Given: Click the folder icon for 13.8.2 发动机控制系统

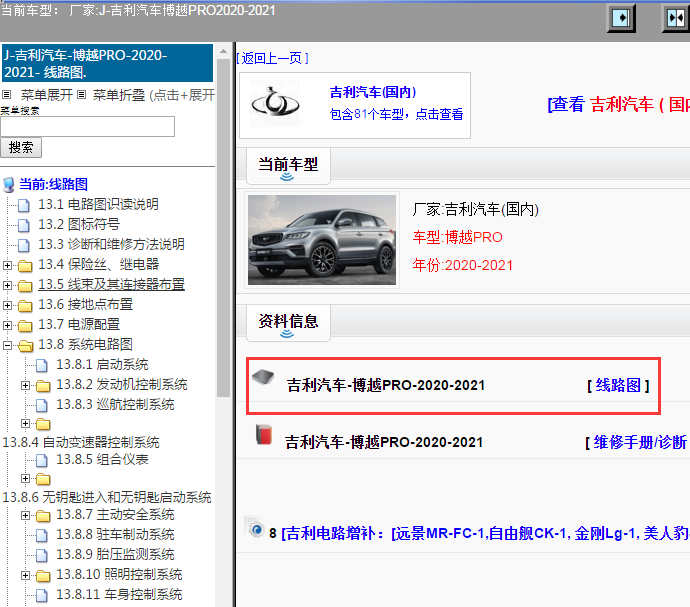Looking at the screenshot, I should 43,386.
